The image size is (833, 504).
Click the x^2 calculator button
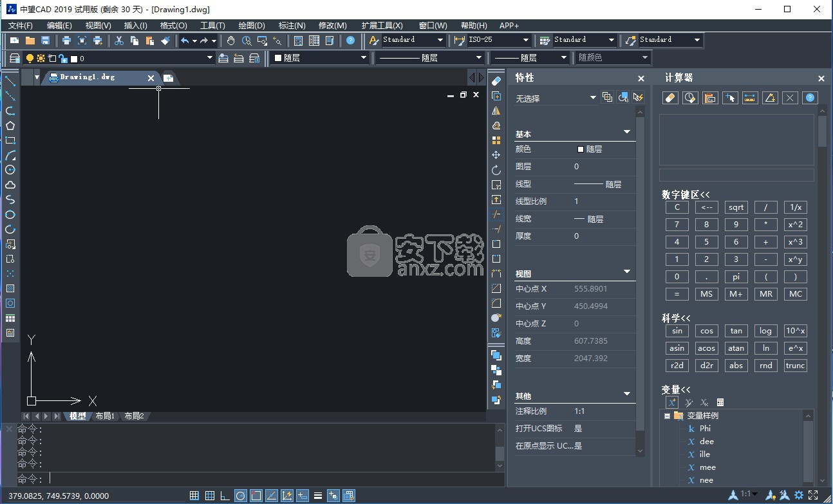(796, 225)
